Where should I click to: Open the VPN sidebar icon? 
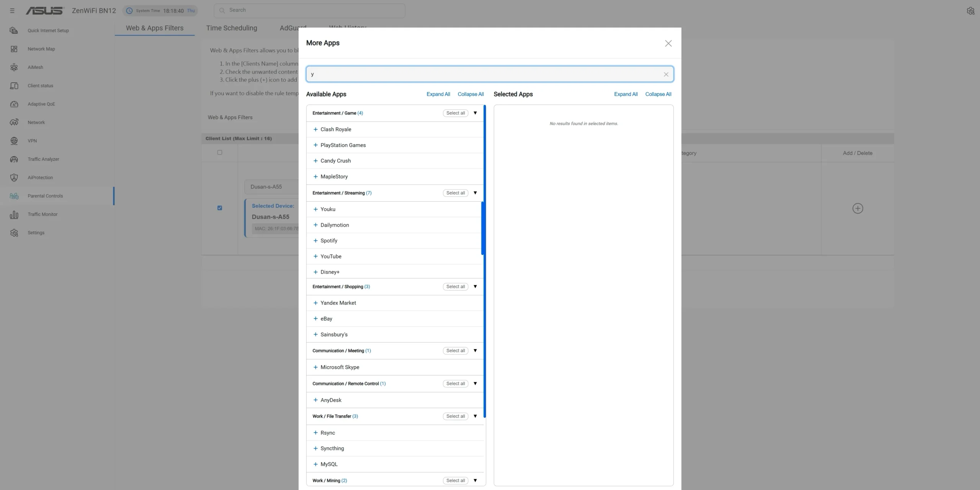tap(14, 141)
